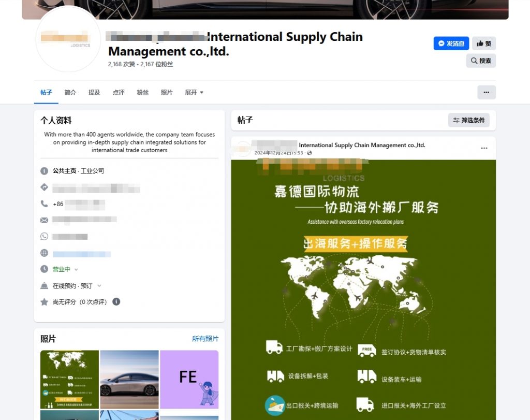Open post options three-dot menu
The image size is (530, 420).
tap(484, 148)
